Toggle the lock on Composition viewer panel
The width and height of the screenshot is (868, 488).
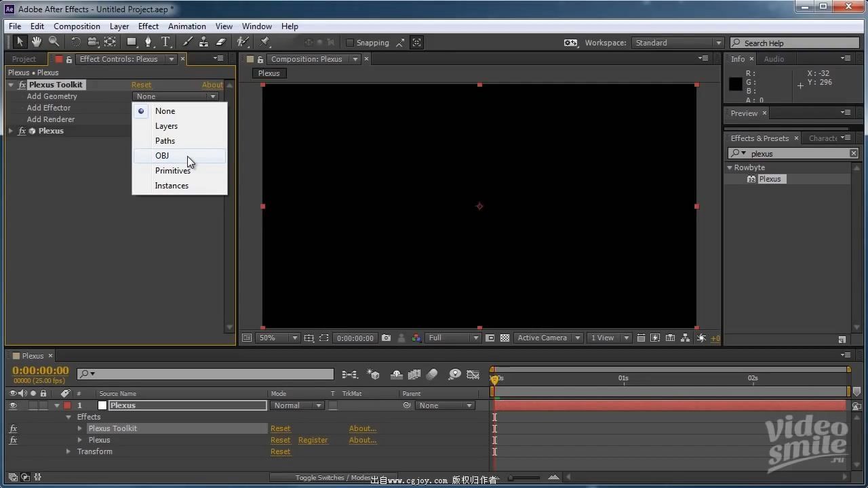click(260, 59)
